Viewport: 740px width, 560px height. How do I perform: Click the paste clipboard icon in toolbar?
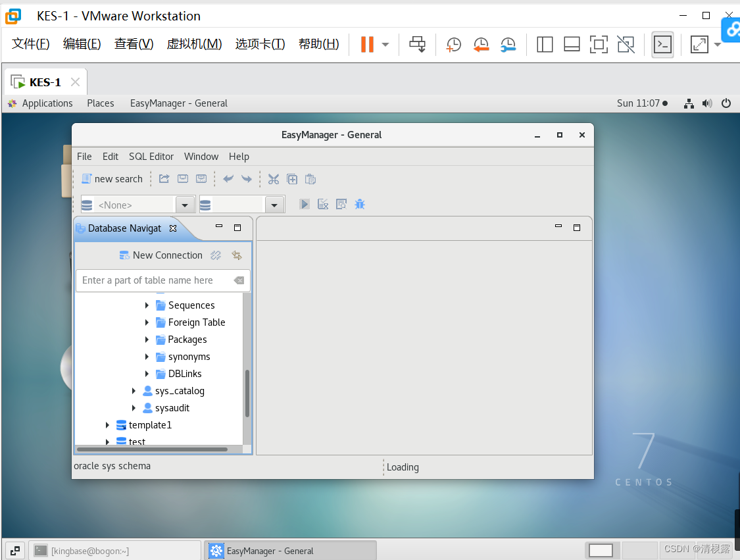310,179
